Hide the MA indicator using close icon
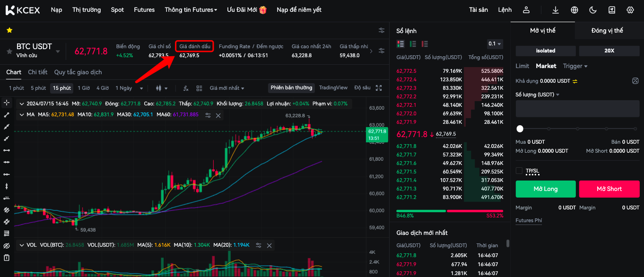Image resolution: width=644 pixels, height=277 pixels. (x=218, y=115)
